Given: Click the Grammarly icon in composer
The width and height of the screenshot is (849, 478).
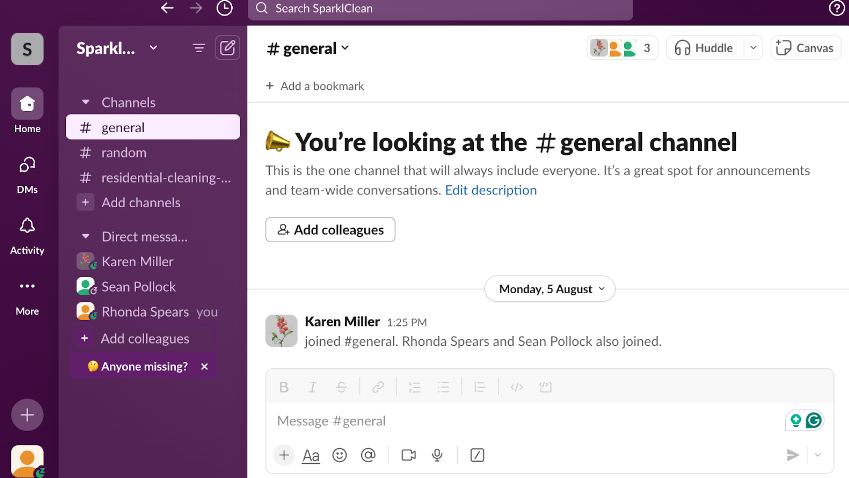Looking at the screenshot, I should [x=814, y=421].
